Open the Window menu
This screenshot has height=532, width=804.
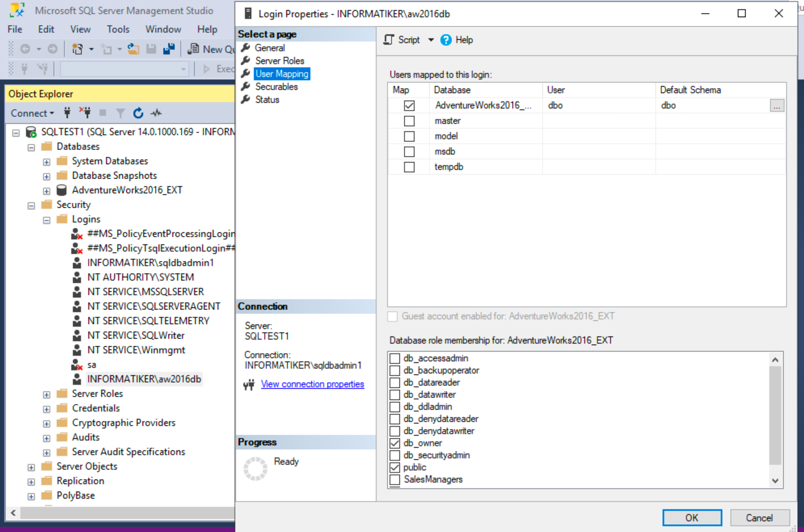pyautogui.click(x=163, y=29)
